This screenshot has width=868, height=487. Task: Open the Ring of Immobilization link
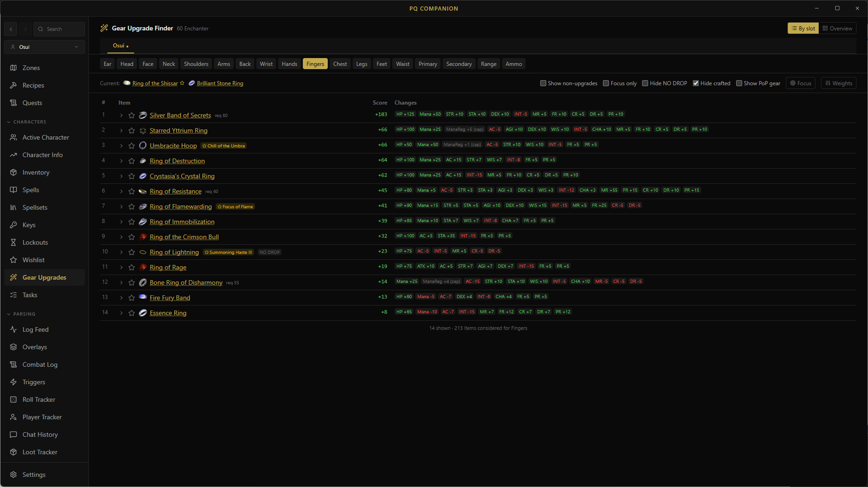tap(182, 222)
